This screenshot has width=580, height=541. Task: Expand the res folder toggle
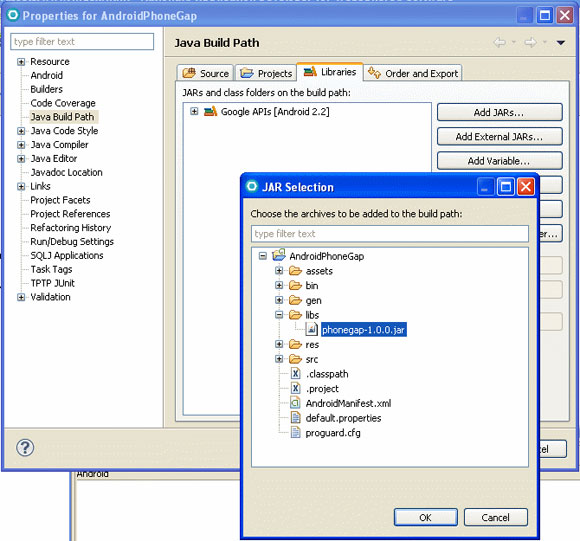279,344
